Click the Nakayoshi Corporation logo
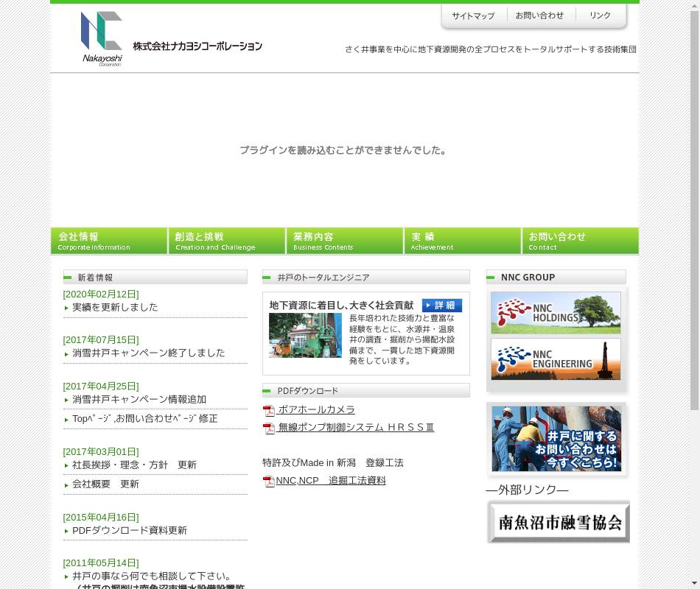 point(102,38)
